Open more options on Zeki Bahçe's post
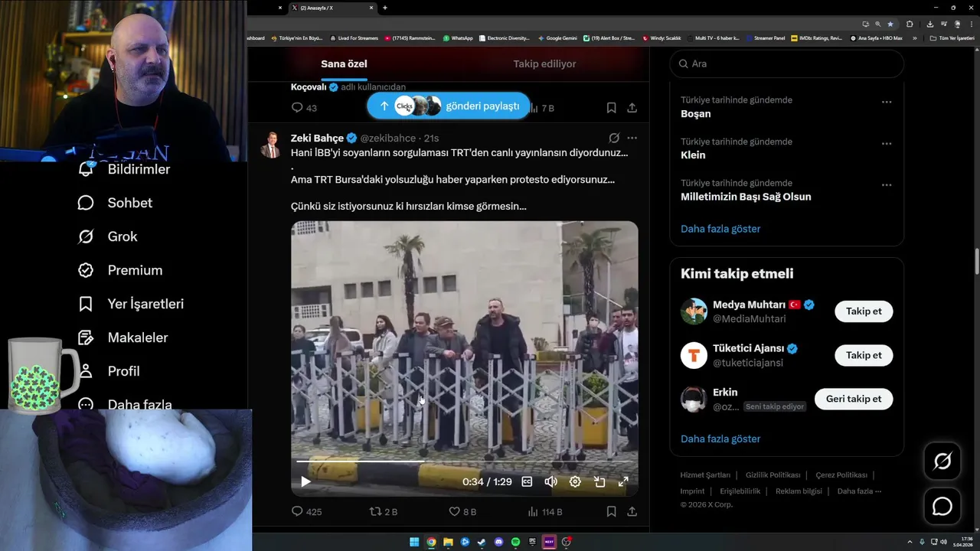This screenshot has width=980, height=551. (632, 138)
